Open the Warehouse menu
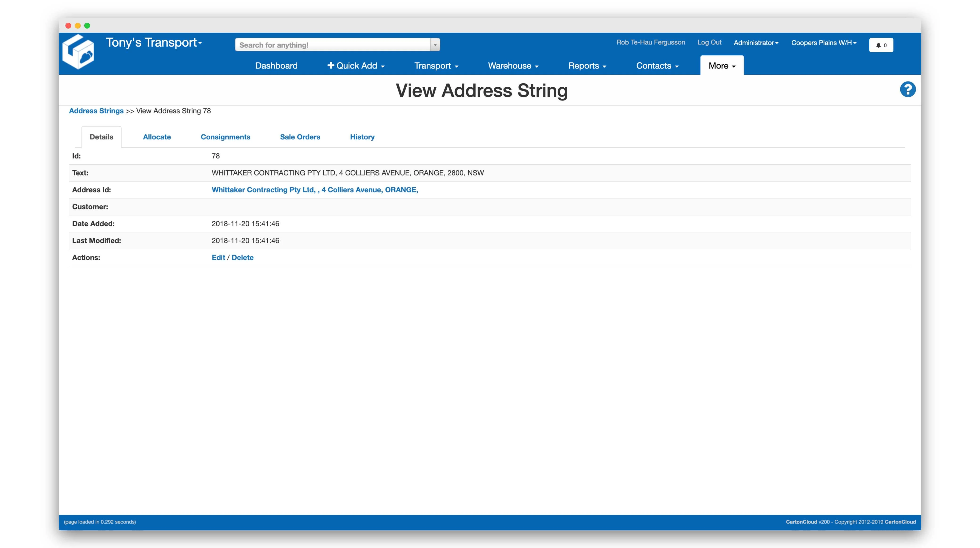 pyautogui.click(x=513, y=65)
